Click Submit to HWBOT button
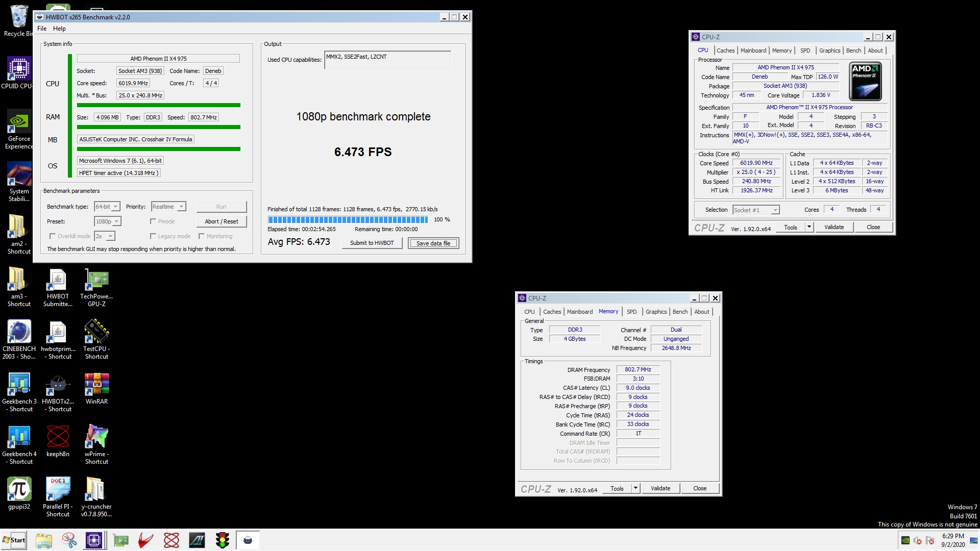Image resolution: width=980 pixels, height=551 pixels. click(372, 243)
